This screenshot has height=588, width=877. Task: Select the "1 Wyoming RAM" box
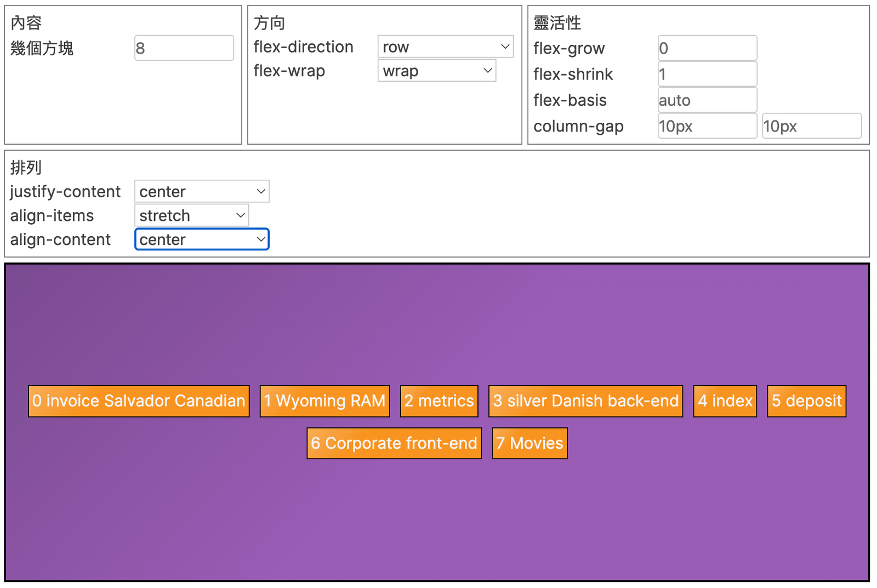coord(324,401)
